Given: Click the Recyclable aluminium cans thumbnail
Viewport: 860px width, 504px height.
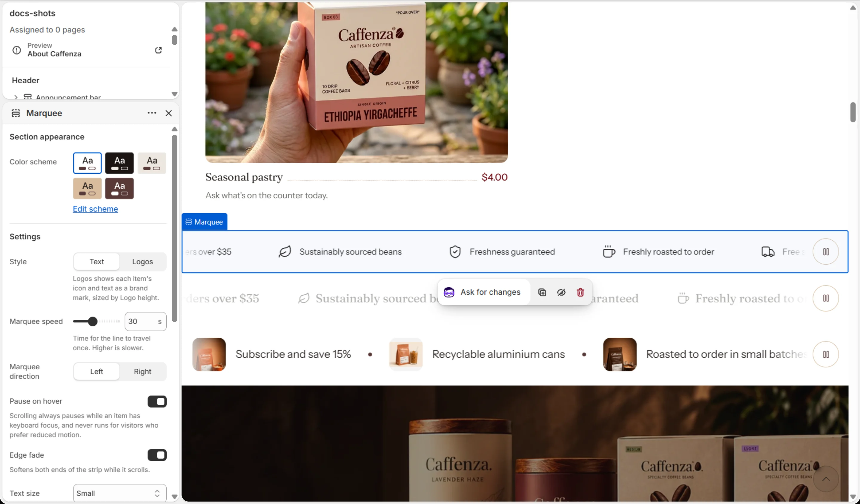Looking at the screenshot, I should coord(406,354).
